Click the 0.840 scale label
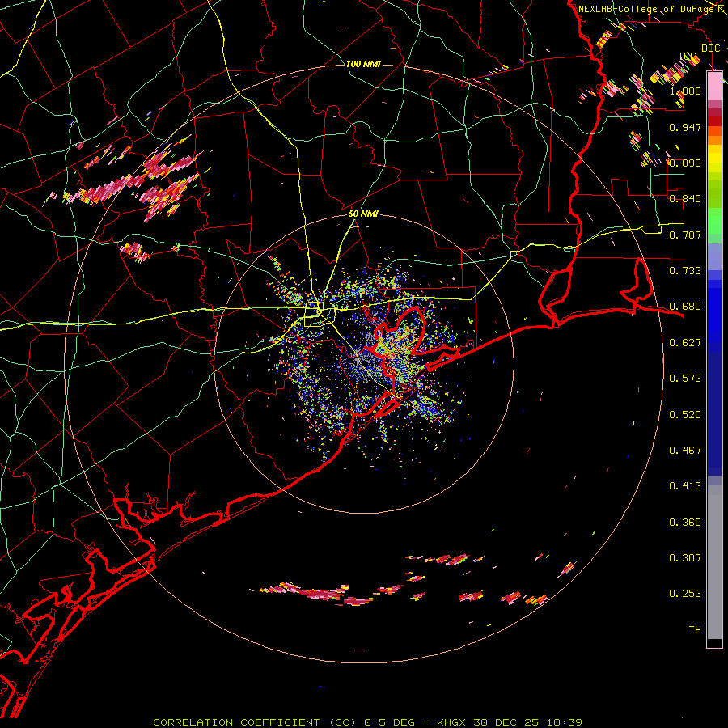This screenshot has width=728, height=728. 685,199
